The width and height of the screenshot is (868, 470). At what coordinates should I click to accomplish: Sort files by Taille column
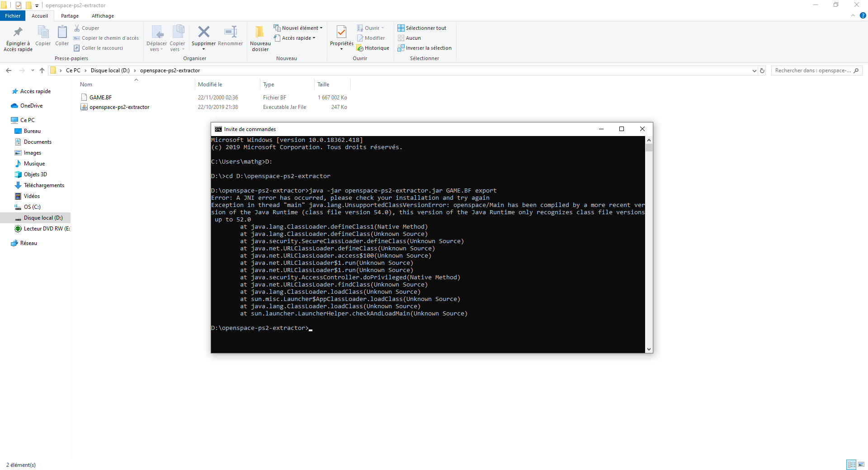(x=323, y=85)
